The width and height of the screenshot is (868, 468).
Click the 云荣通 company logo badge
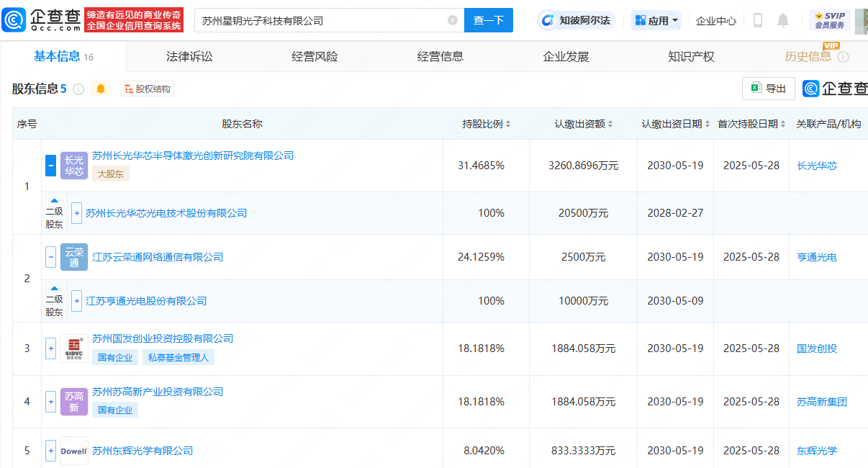74,257
